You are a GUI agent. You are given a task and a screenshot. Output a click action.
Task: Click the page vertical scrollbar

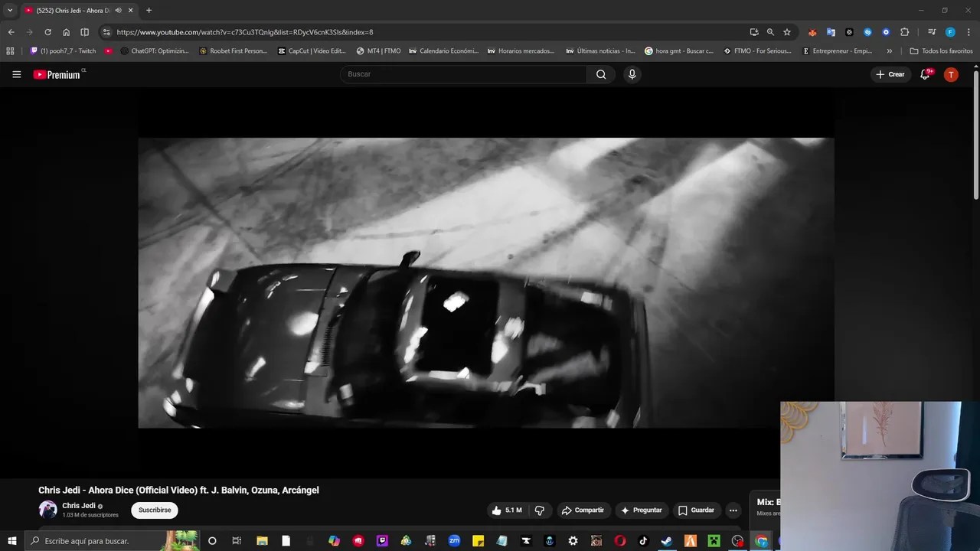tap(976, 134)
